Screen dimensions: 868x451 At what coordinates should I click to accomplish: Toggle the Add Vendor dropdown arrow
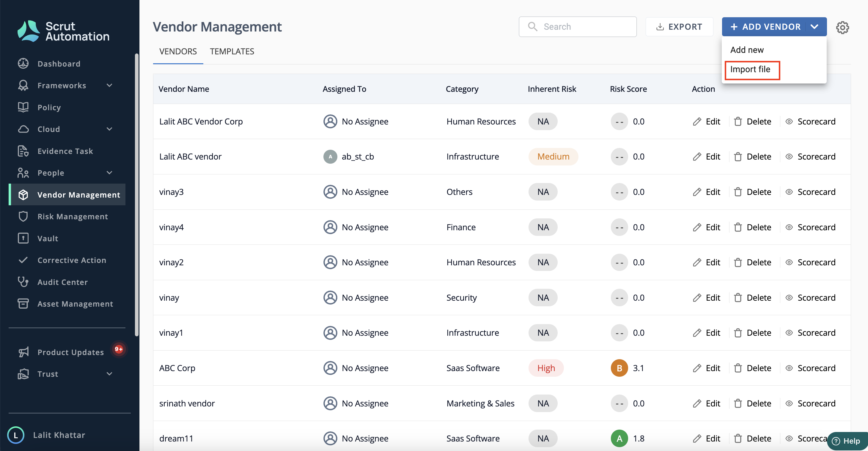coord(814,27)
